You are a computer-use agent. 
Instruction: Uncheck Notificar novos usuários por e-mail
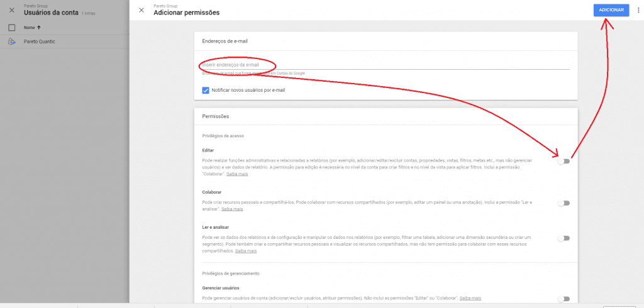206,90
